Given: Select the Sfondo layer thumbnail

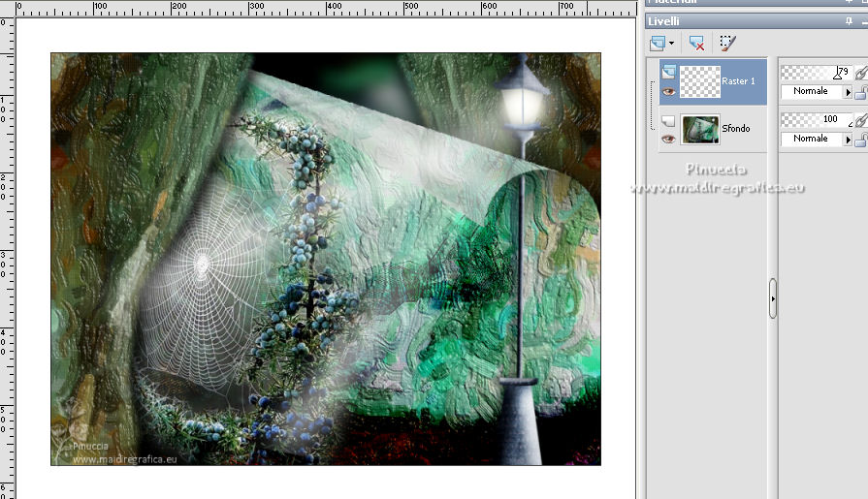Looking at the screenshot, I should (700, 130).
